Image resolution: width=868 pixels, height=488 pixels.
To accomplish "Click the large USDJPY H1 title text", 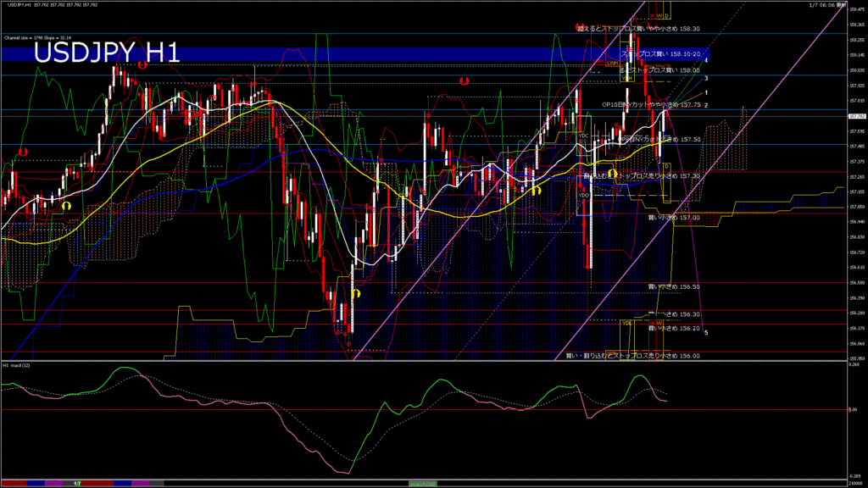I will click(x=106, y=53).
